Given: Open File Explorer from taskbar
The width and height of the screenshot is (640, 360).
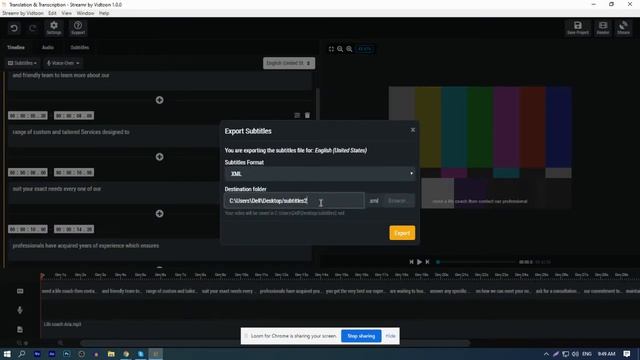Looking at the screenshot, I should (111, 354).
